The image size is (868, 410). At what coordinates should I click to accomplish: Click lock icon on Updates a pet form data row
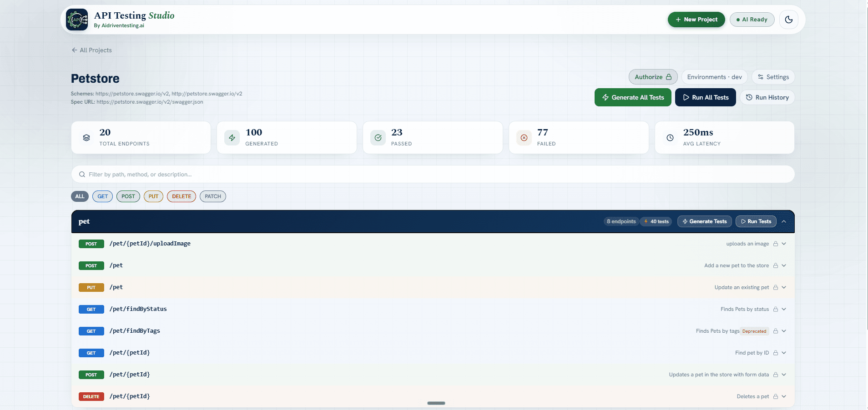click(x=776, y=375)
